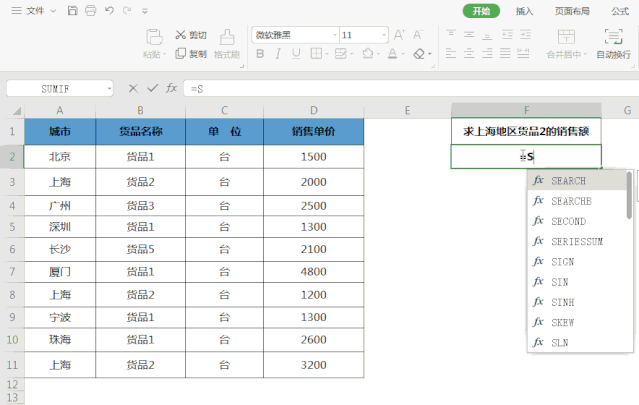Click cell 求上海地区货品2的销售额
The height and width of the screenshot is (405, 639).
(x=526, y=131)
